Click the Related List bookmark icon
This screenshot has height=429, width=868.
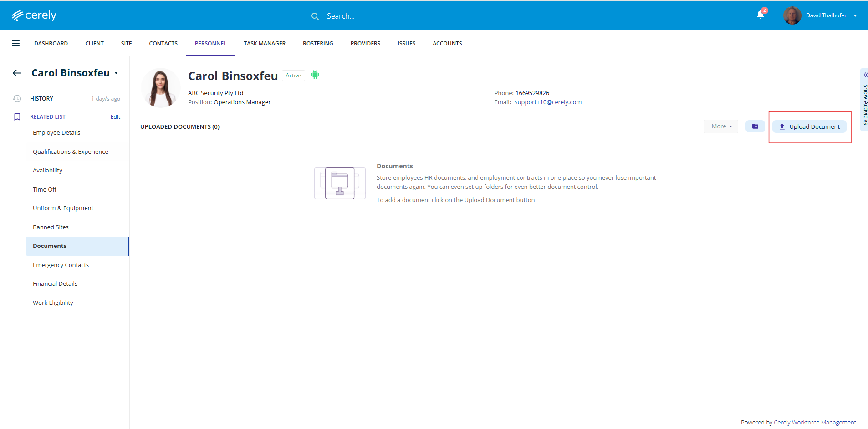pos(17,117)
